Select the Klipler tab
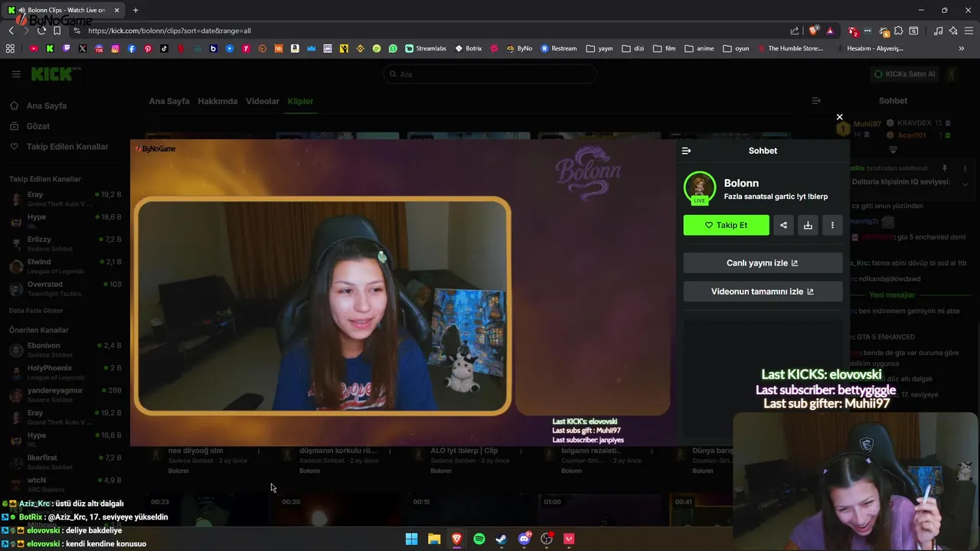 coord(300,101)
